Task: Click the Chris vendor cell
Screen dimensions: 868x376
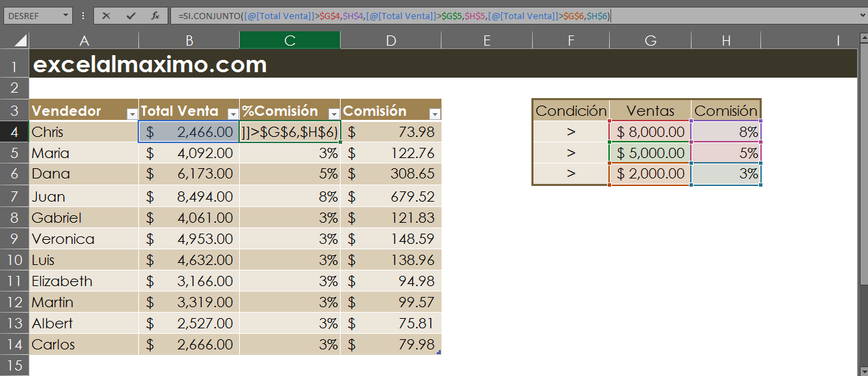Action: click(84, 132)
